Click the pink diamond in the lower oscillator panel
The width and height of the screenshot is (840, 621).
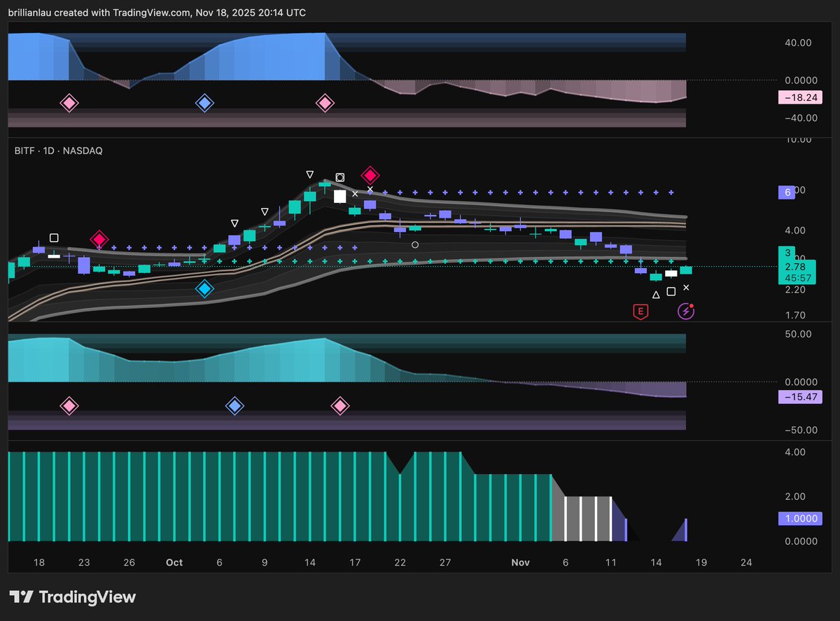click(x=69, y=405)
